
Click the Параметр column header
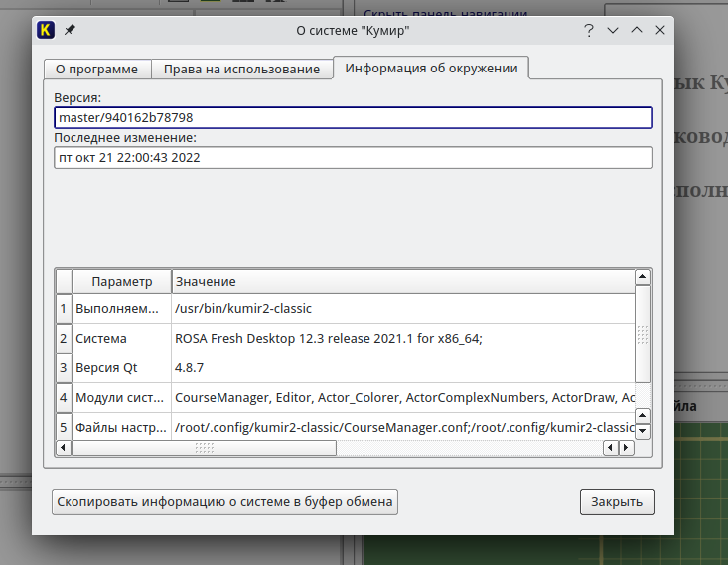tap(122, 282)
